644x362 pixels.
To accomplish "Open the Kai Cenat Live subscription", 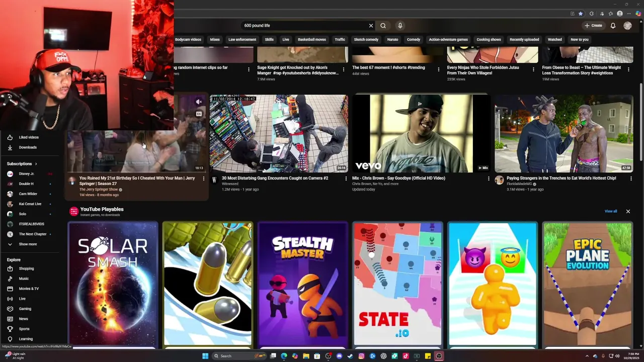I will click(x=30, y=204).
